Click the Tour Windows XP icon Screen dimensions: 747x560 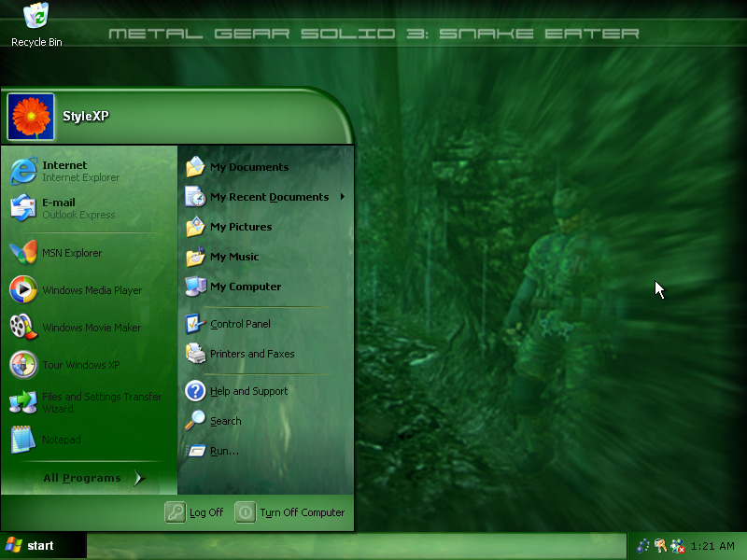[x=23, y=364]
